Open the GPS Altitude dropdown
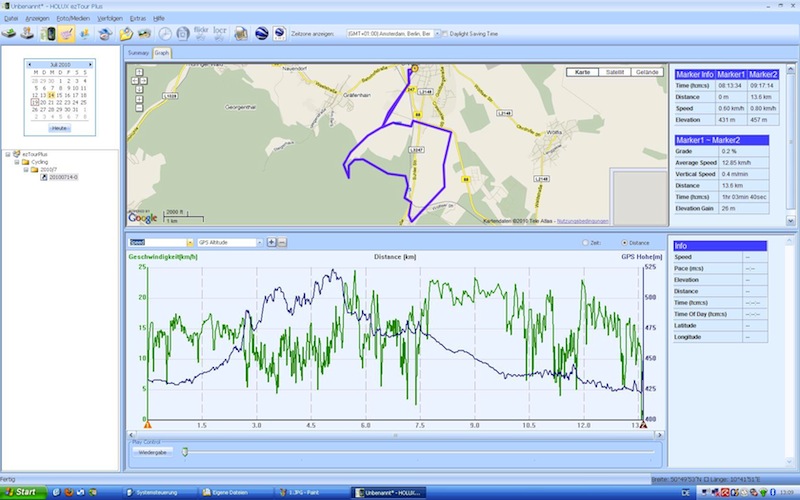The image size is (800, 500). [257, 242]
